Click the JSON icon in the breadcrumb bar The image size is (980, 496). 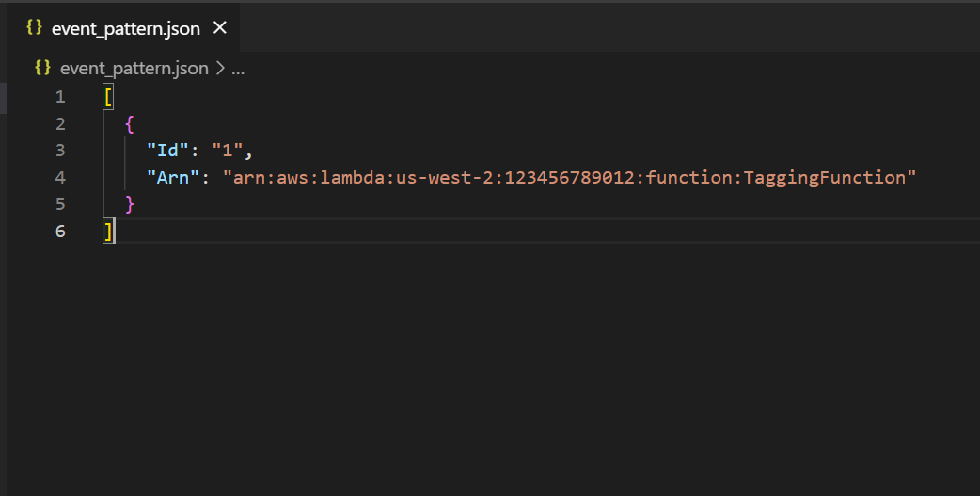42,68
